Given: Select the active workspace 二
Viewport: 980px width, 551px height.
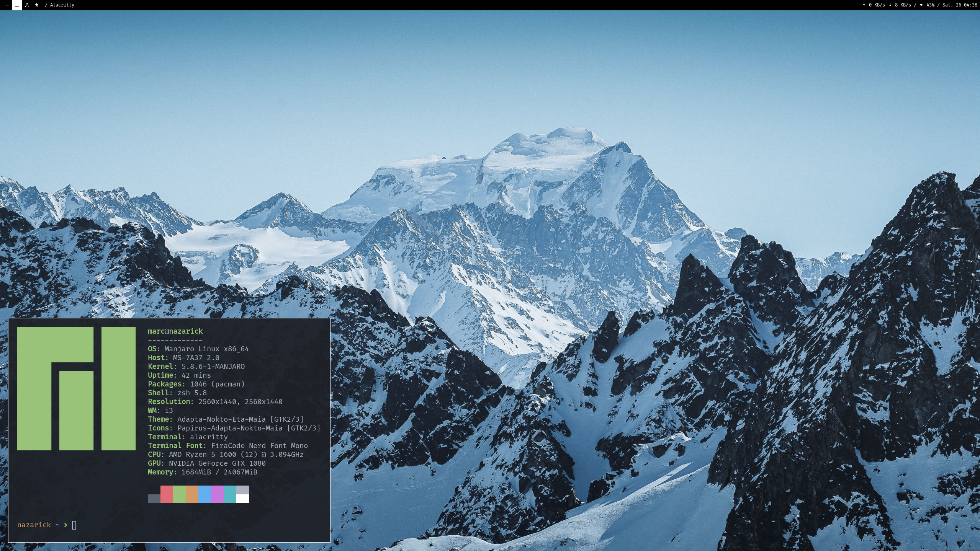Looking at the screenshot, I should tap(17, 5).
